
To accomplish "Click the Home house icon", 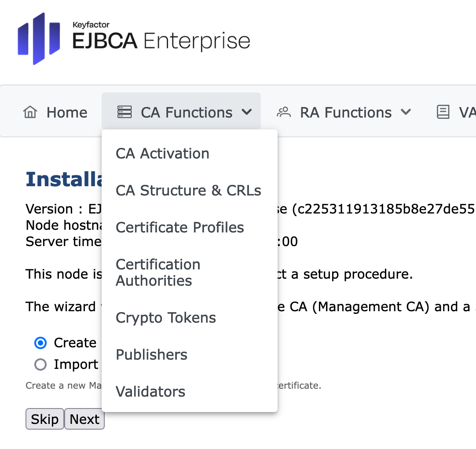I will point(30,112).
